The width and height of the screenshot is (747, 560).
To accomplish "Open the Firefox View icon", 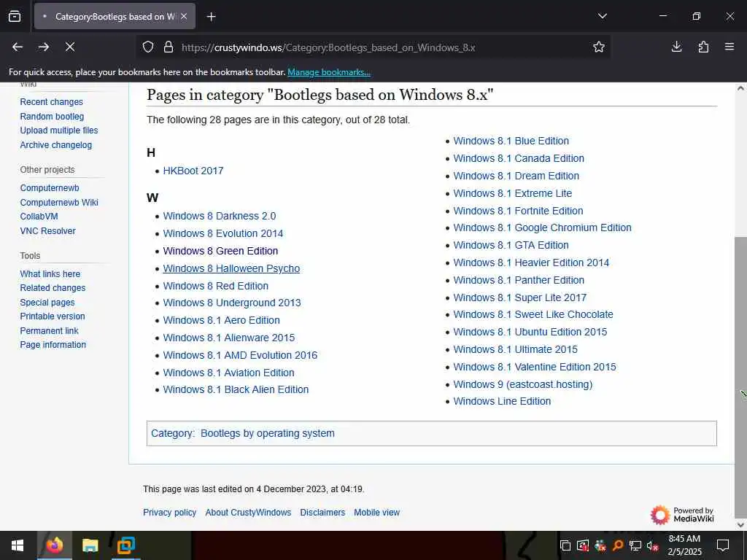I will click(15, 16).
